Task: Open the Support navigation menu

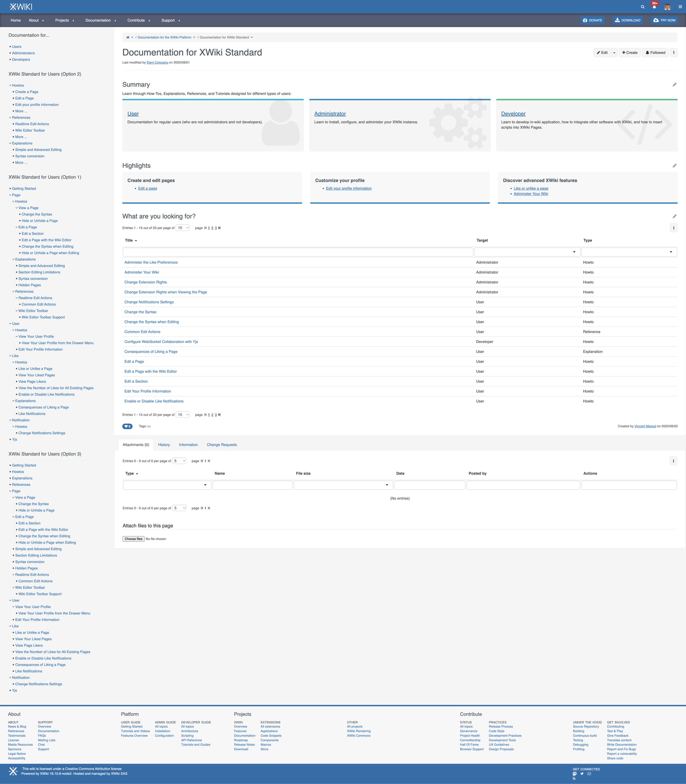Action: pyautogui.click(x=168, y=20)
